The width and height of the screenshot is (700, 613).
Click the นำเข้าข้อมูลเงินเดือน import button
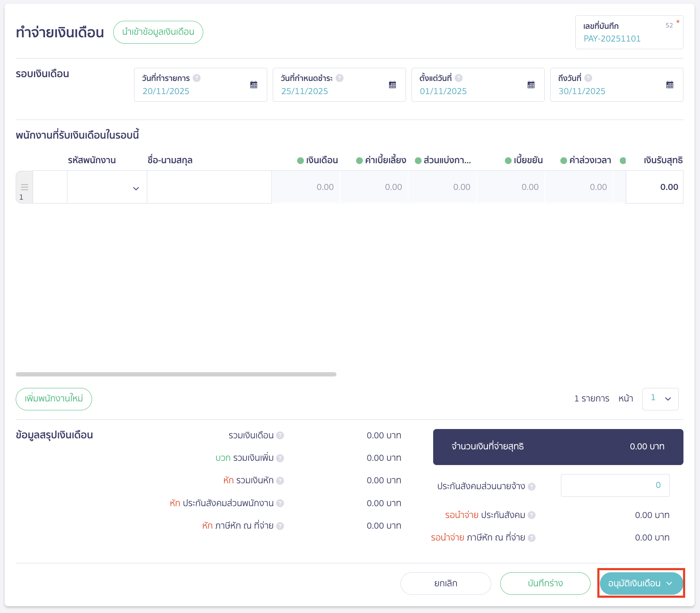pos(158,32)
